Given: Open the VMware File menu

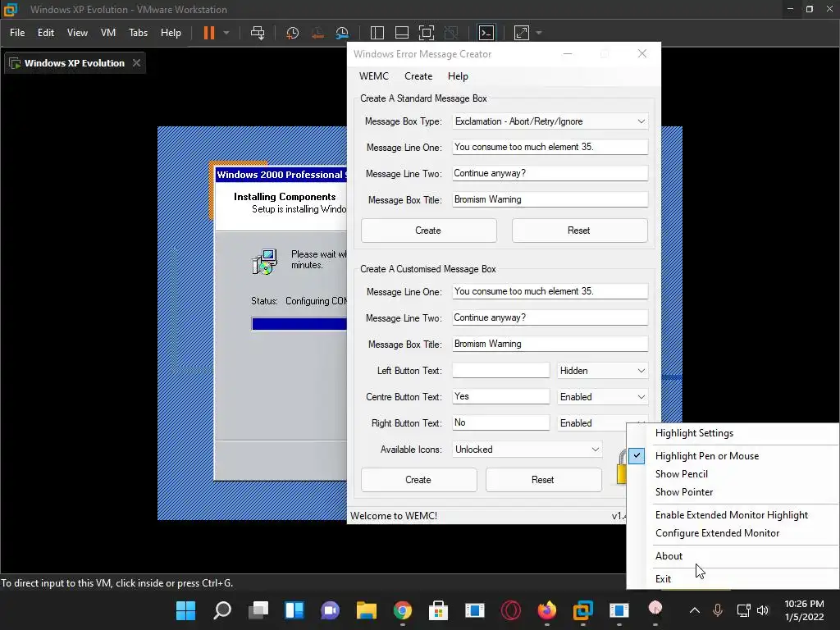Looking at the screenshot, I should click(x=17, y=33).
